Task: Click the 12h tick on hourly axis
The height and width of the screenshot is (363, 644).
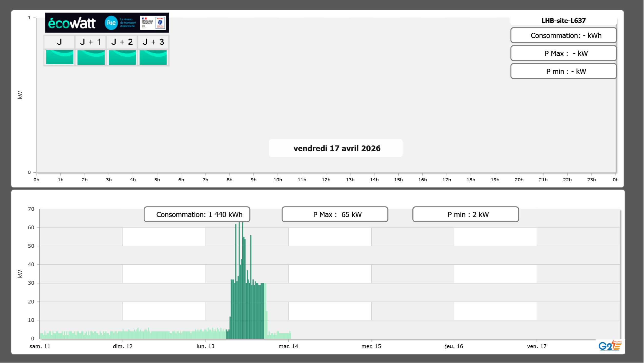Action: pyautogui.click(x=326, y=180)
